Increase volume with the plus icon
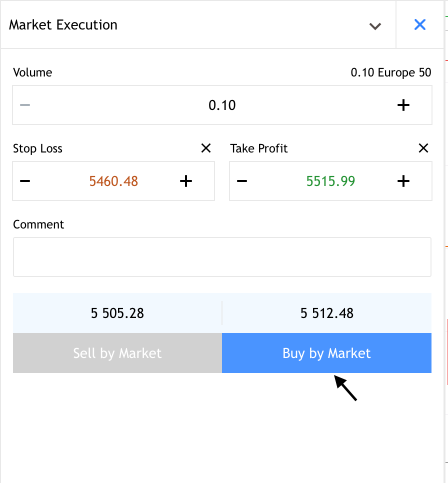Image resolution: width=448 pixels, height=483 pixels. 403,105
